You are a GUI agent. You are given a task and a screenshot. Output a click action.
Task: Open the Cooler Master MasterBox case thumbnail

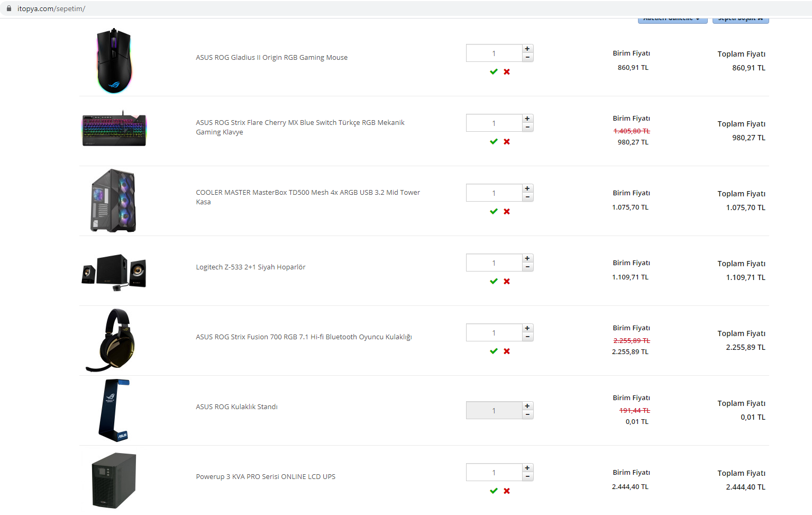coord(114,201)
